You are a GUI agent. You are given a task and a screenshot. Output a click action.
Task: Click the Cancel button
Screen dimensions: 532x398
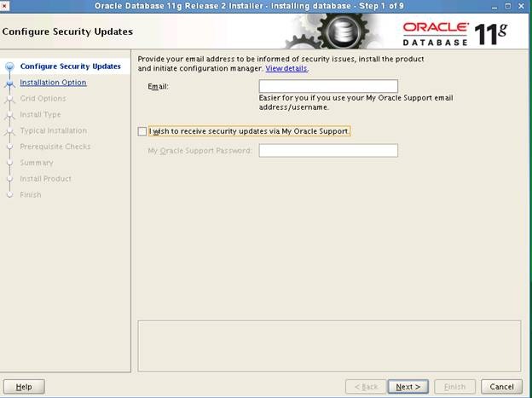click(501, 386)
